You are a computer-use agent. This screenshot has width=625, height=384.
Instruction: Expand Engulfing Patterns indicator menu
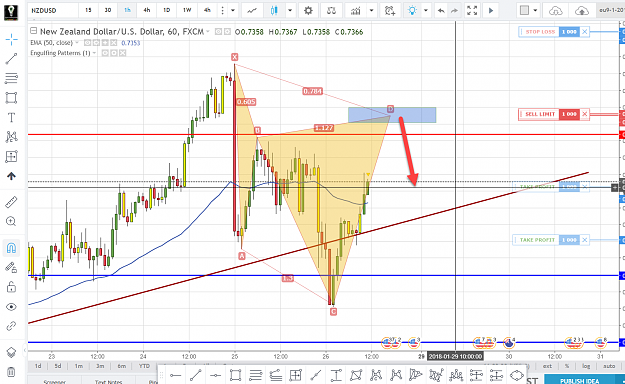point(94,53)
